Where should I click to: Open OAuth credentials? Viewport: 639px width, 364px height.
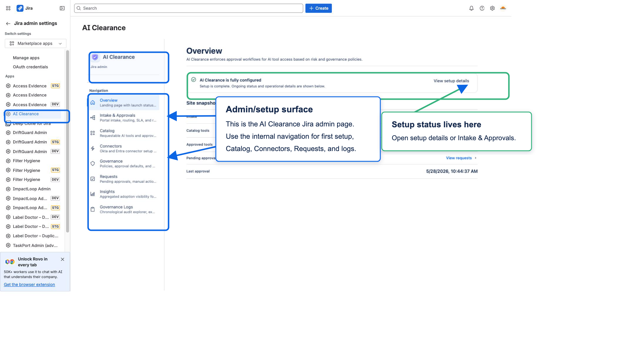(x=30, y=67)
